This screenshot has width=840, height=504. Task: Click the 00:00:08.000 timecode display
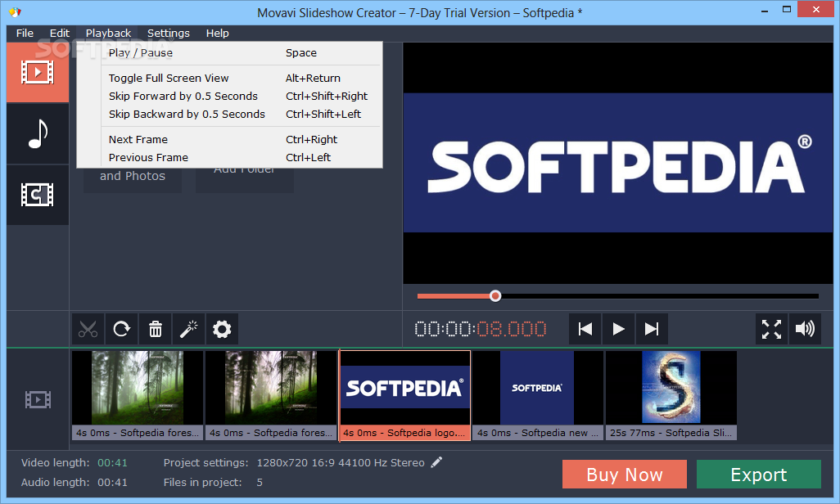[481, 329]
